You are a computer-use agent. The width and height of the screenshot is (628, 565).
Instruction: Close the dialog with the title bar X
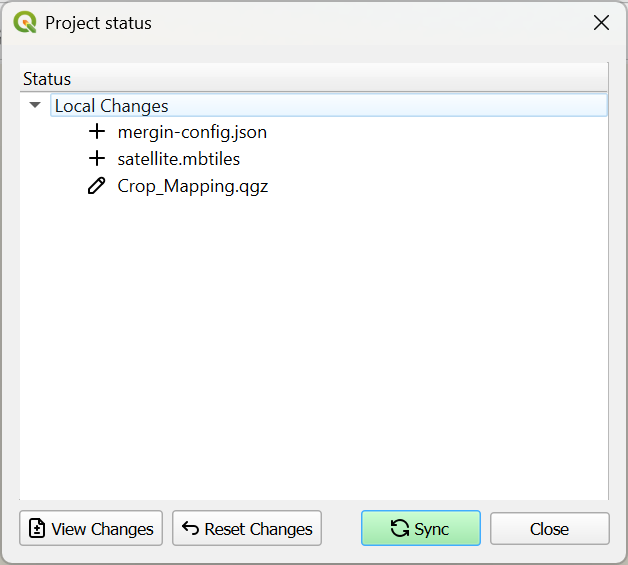601,23
